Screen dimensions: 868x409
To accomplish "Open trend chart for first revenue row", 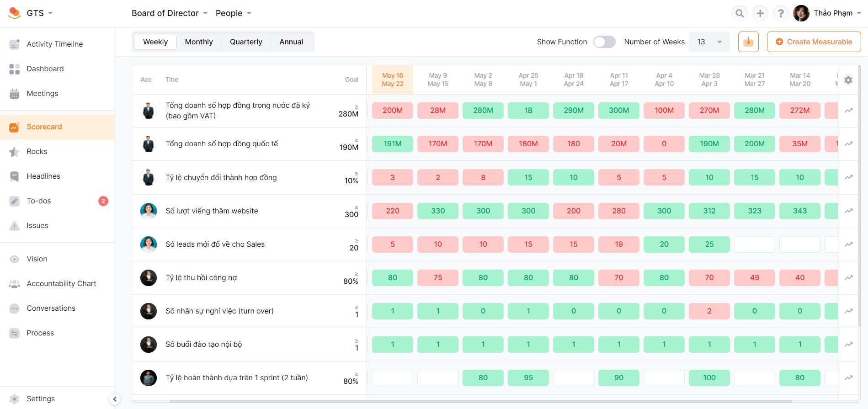I will [848, 111].
